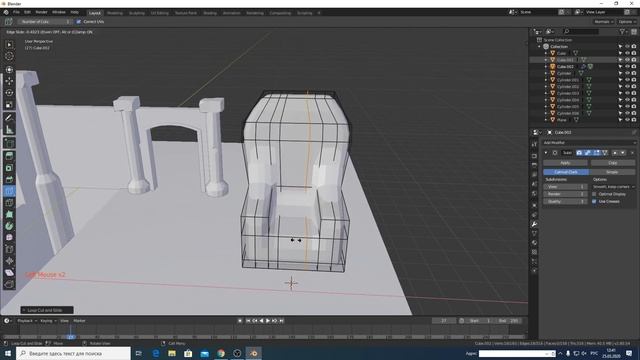Select the Bevel tool

[9, 180]
